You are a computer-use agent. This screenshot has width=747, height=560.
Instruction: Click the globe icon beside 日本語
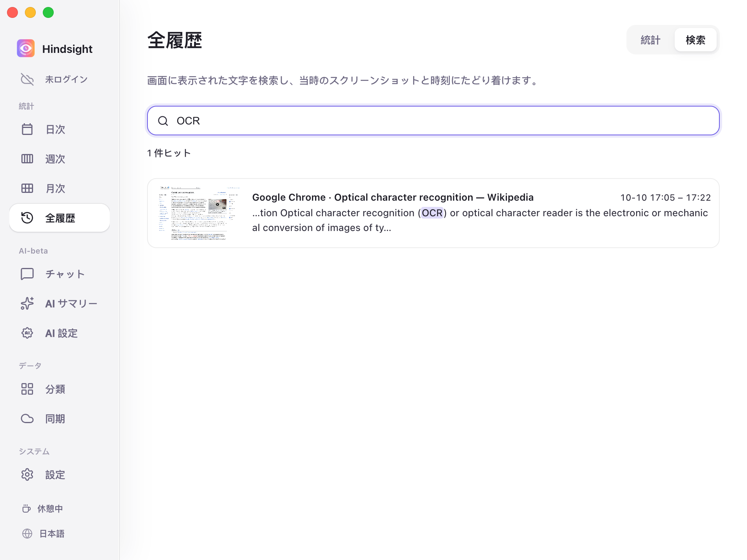27,534
